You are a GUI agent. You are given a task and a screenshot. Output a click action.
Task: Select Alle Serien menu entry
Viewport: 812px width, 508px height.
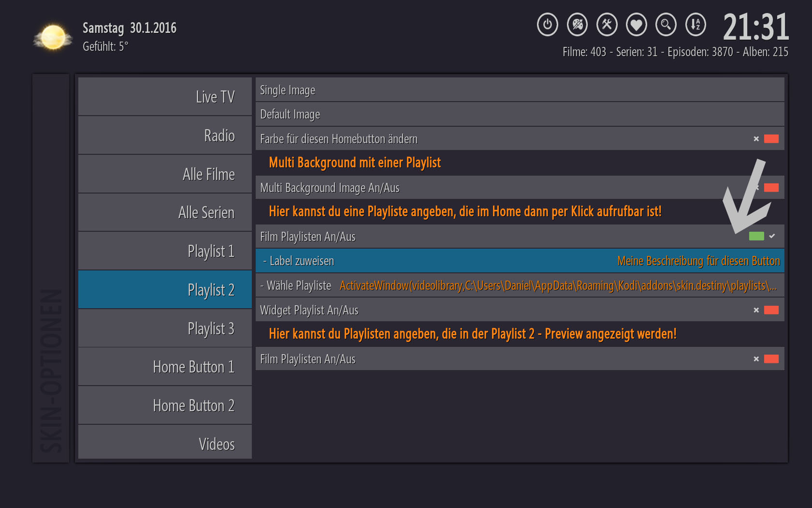point(165,212)
